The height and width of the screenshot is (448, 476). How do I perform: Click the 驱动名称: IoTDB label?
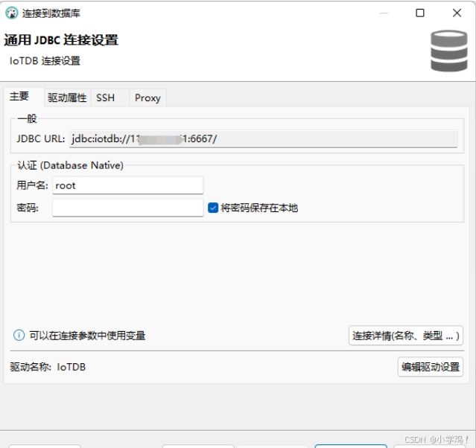[48, 367]
